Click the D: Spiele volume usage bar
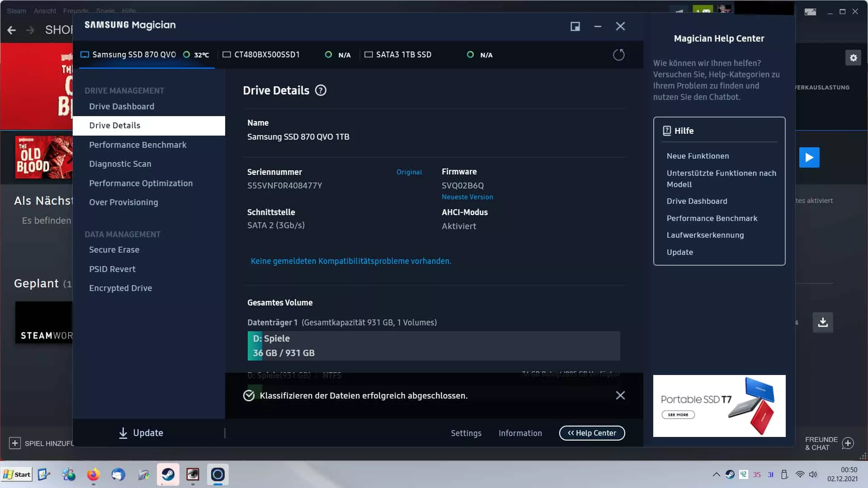 [x=434, y=346]
